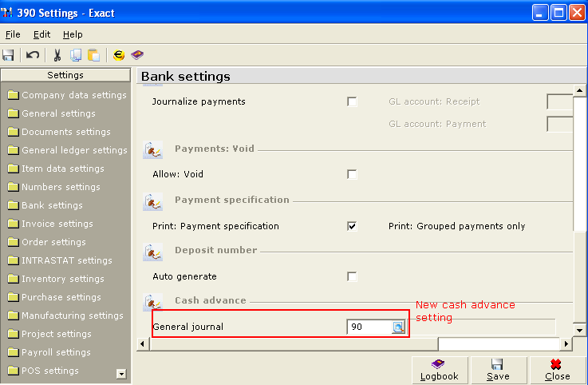Open the Item data settings folder
588x385 pixels.
pyautogui.click(x=56, y=169)
